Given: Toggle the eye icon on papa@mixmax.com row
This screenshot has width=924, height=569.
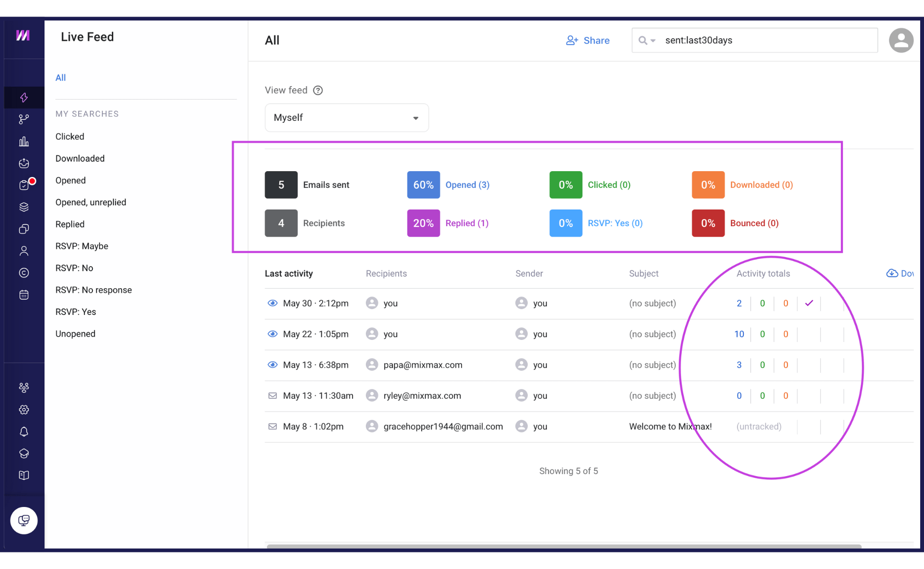Looking at the screenshot, I should point(272,365).
